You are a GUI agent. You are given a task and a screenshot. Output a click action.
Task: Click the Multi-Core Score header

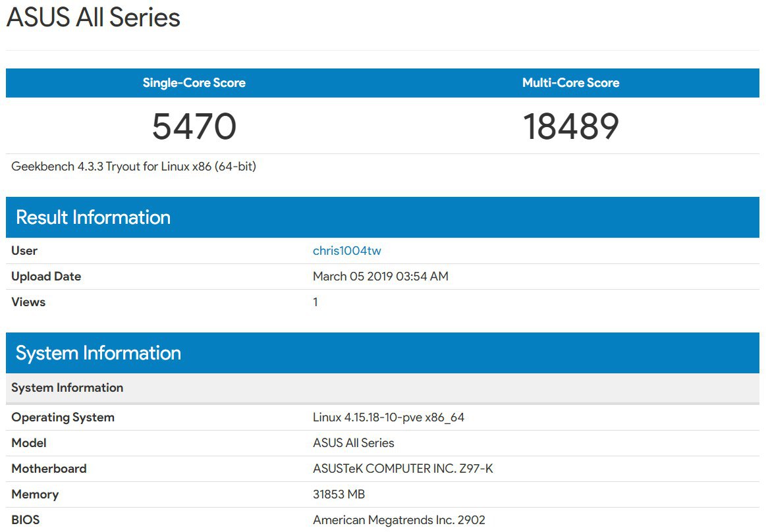[x=570, y=83]
